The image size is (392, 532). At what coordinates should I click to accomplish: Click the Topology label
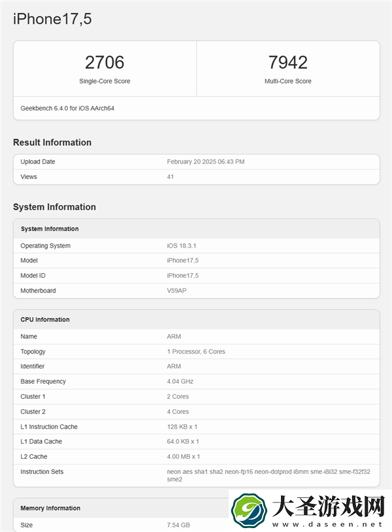(x=33, y=352)
